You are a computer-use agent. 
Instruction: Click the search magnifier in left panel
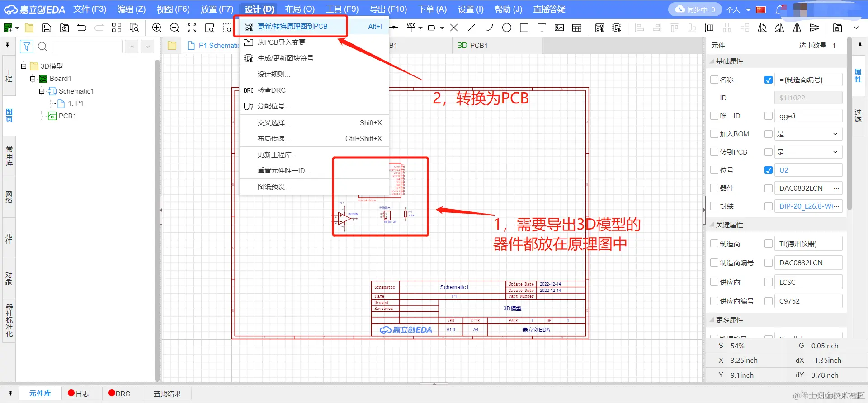[x=42, y=47]
